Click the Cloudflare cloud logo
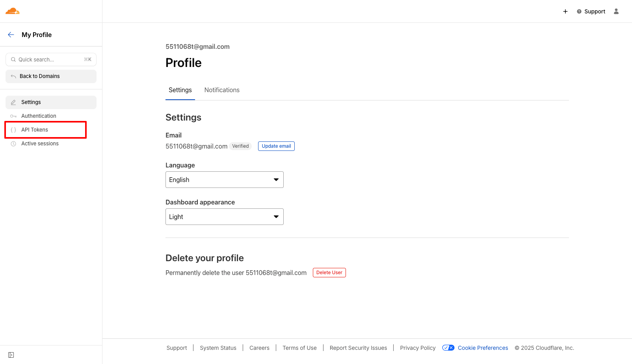Screen dimensions: 632x364 coord(13,11)
